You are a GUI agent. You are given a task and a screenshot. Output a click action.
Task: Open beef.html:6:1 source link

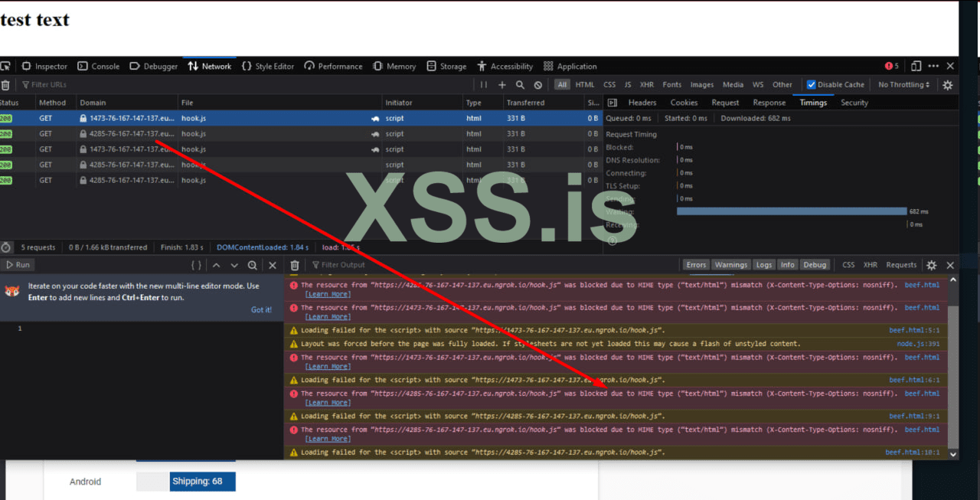click(914, 380)
